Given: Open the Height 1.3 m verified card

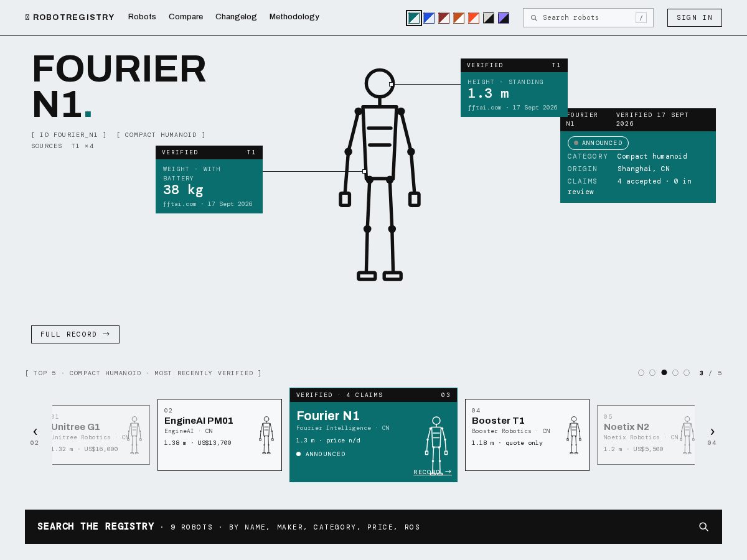Looking at the screenshot, I should pyautogui.click(x=514, y=88).
